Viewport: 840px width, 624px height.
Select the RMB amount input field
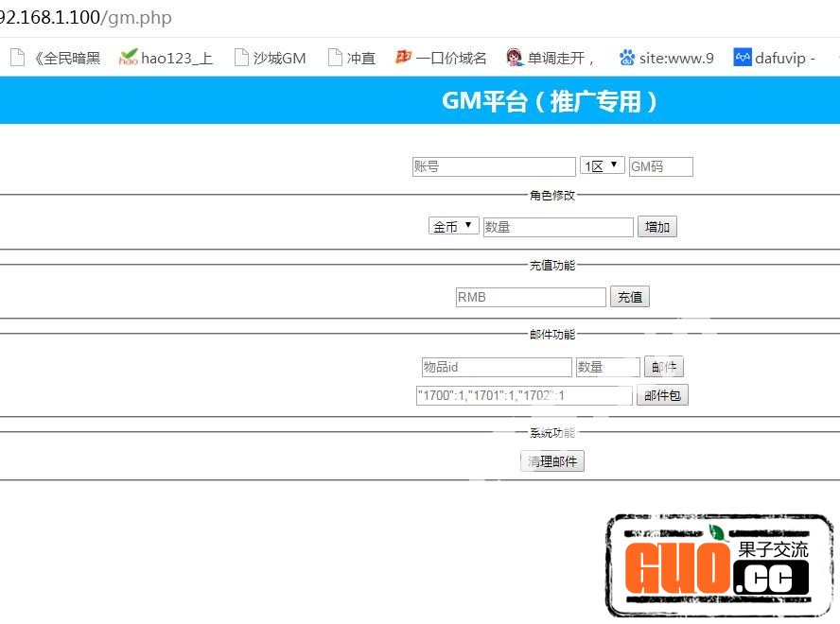coord(530,297)
